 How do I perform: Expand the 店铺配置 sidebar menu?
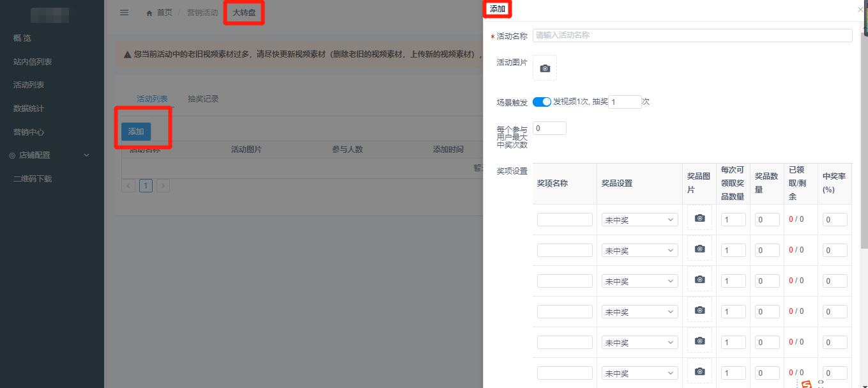[49, 155]
